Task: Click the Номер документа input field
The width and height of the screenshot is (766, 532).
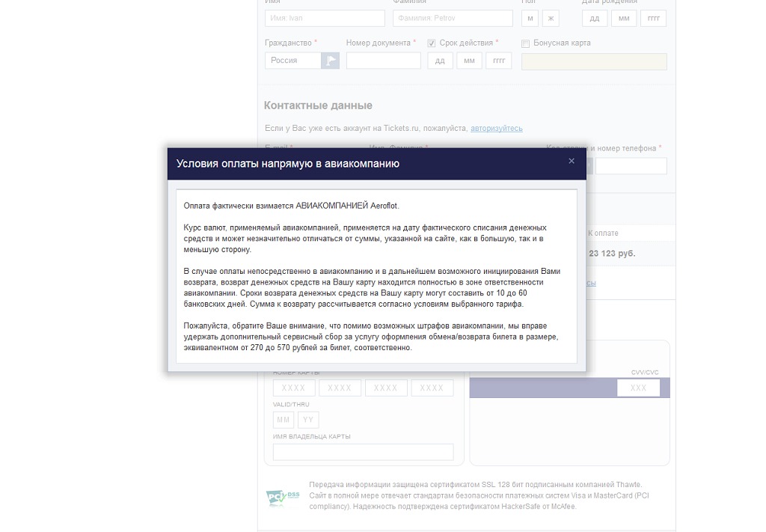Action: click(x=383, y=61)
